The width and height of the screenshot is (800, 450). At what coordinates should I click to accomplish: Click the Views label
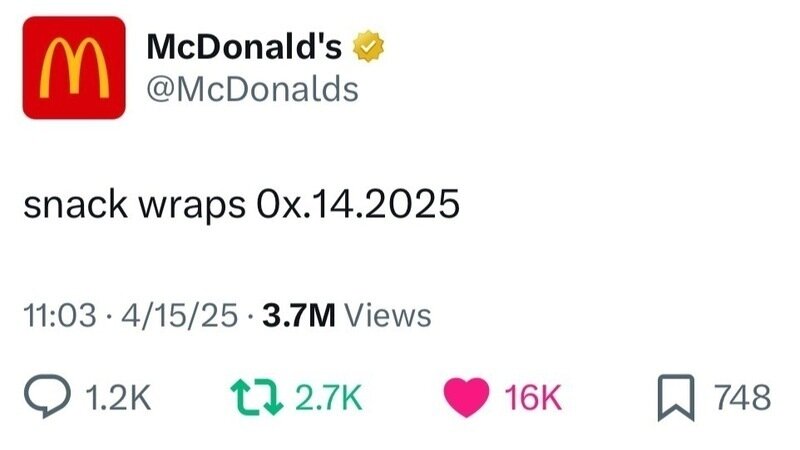387,316
